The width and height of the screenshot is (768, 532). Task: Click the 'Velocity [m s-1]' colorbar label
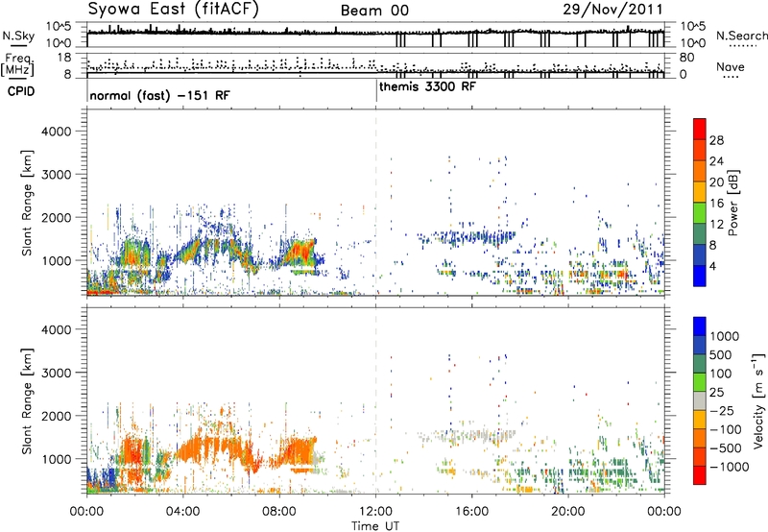758,400
